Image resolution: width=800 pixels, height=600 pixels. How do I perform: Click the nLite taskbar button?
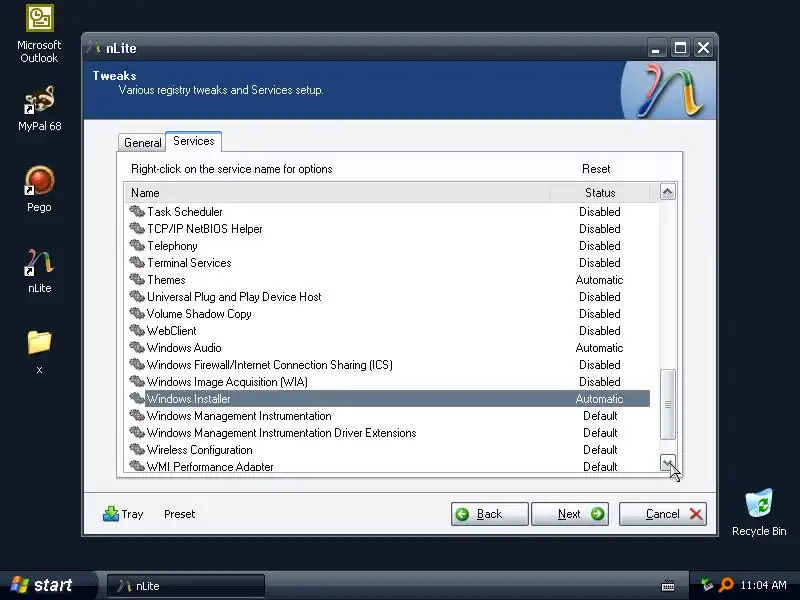tap(186, 586)
